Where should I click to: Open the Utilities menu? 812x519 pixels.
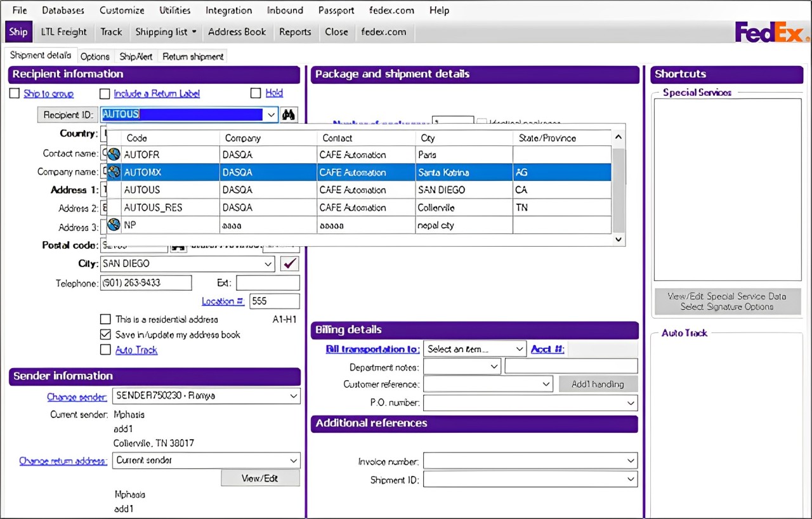(x=174, y=10)
